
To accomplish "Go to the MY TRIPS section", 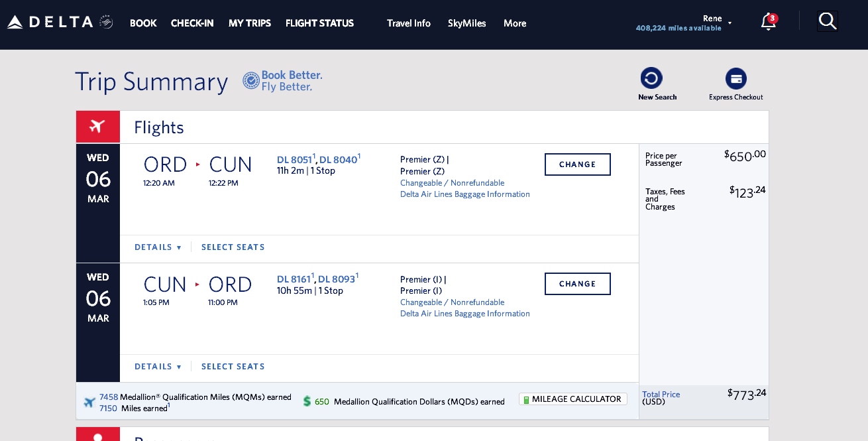I will click(250, 23).
